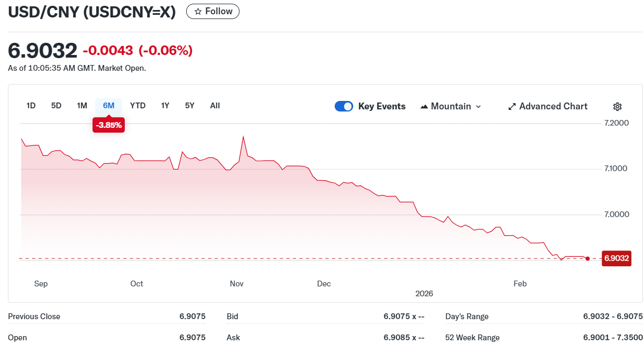
Task: Follow the USD/CNY currency pair
Action: coord(213,12)
